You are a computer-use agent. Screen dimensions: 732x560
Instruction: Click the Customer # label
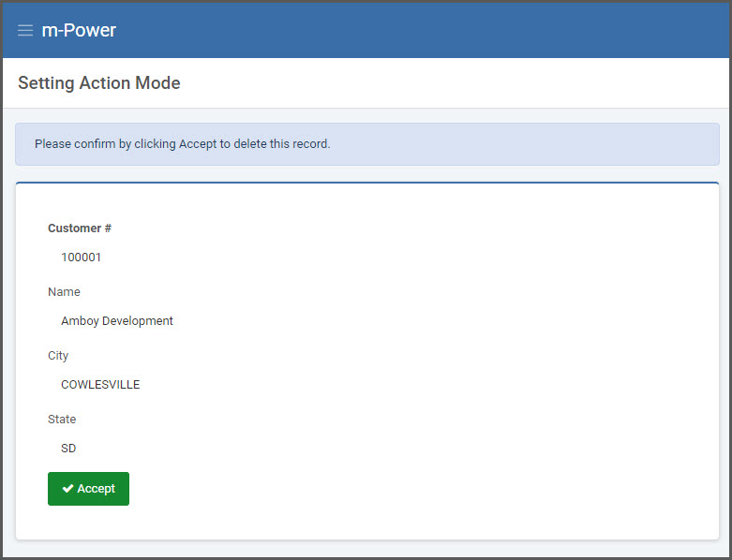[80, 228]
